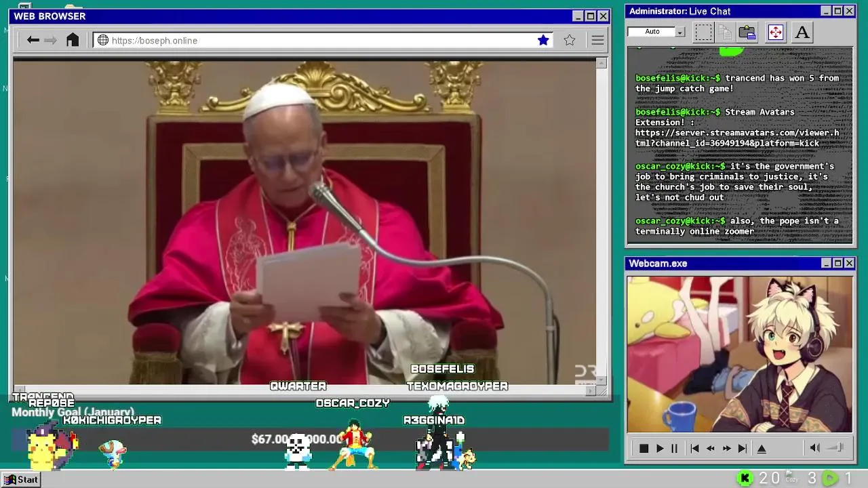
Task: Minimize the Webcam.exe window
Action: tap(826, 263)
